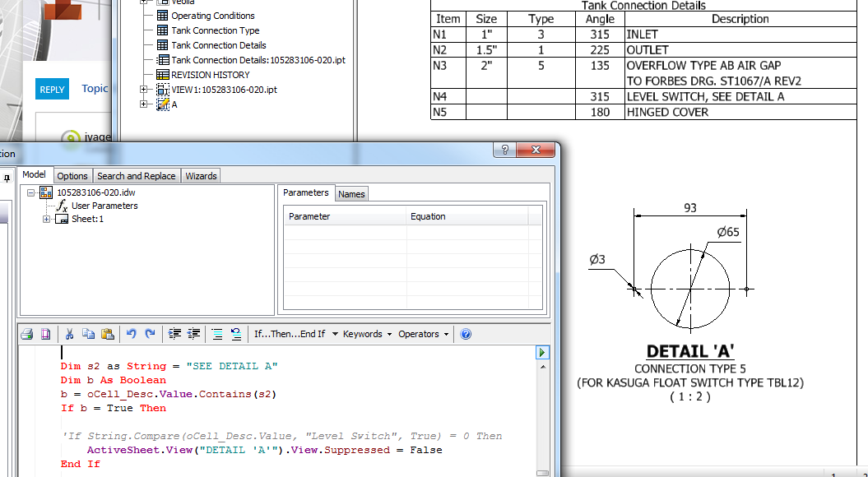The width and height of the screenshot is (868, 477).
Task: Click the Copy icon in the code toolbar
Action: [x=88, y=334]
